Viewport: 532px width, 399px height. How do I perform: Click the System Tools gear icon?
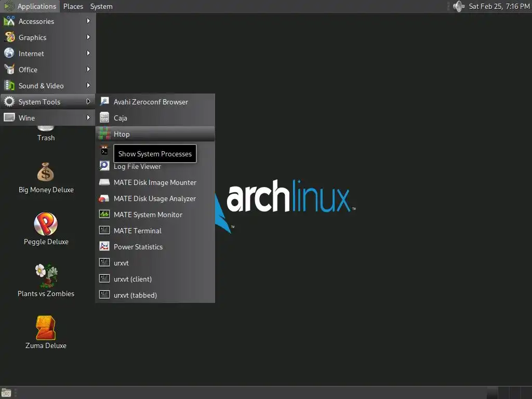[x=9, y=101]
